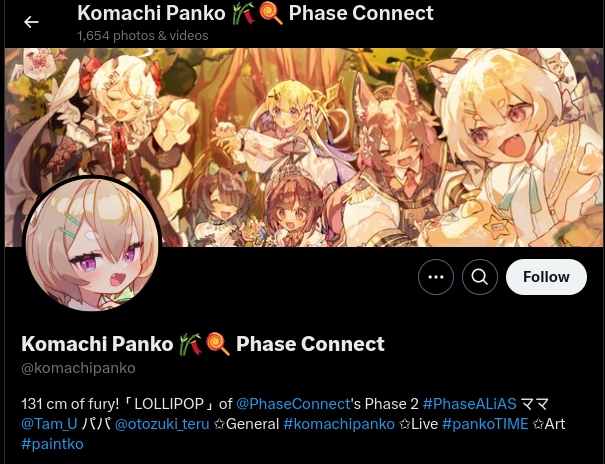The height and width of the screenshot is (464, 605).
Task: Click the profile search magnifier icon
Action: point(480,277)
